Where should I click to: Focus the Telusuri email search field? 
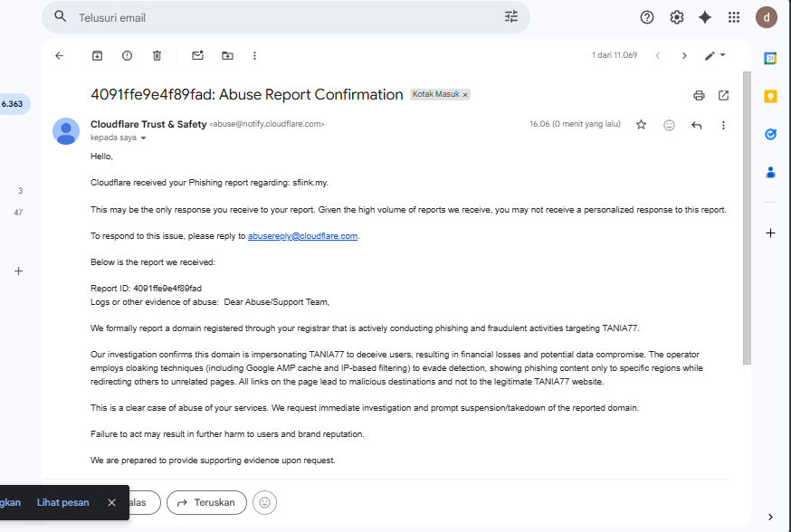pyautogui.click(x=285, y=18)
